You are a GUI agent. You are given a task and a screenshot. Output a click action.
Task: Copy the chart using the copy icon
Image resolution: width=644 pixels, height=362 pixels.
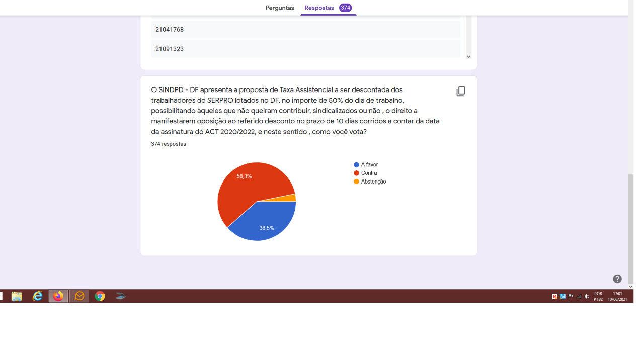click(x=461, y=92)
